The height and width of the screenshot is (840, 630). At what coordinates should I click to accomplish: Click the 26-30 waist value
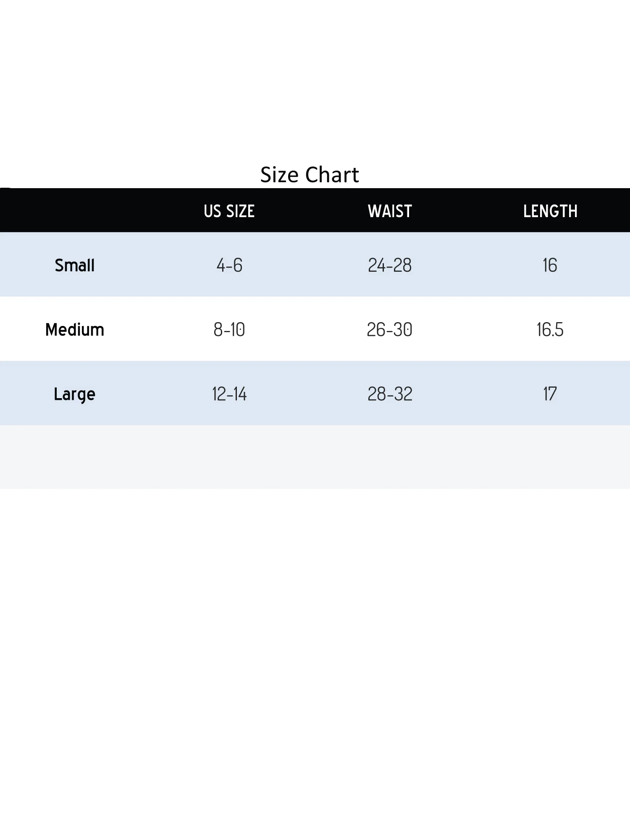(x=390, y=330)
